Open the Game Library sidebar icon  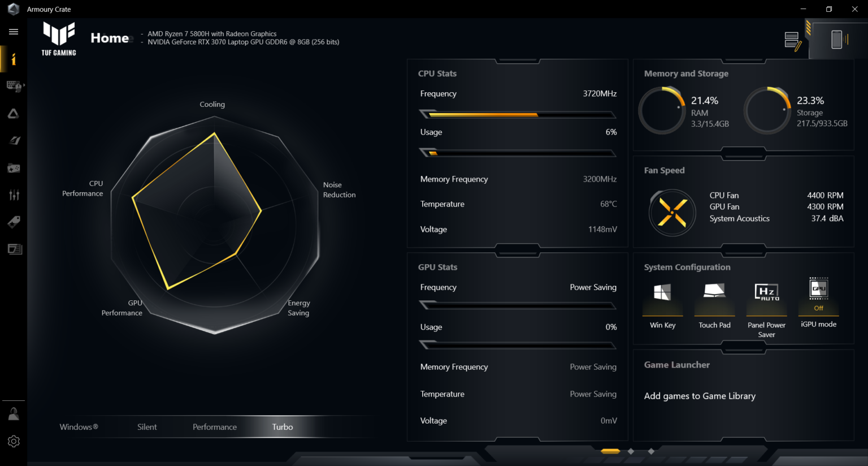pyautogui.click(x=14, y=168)
